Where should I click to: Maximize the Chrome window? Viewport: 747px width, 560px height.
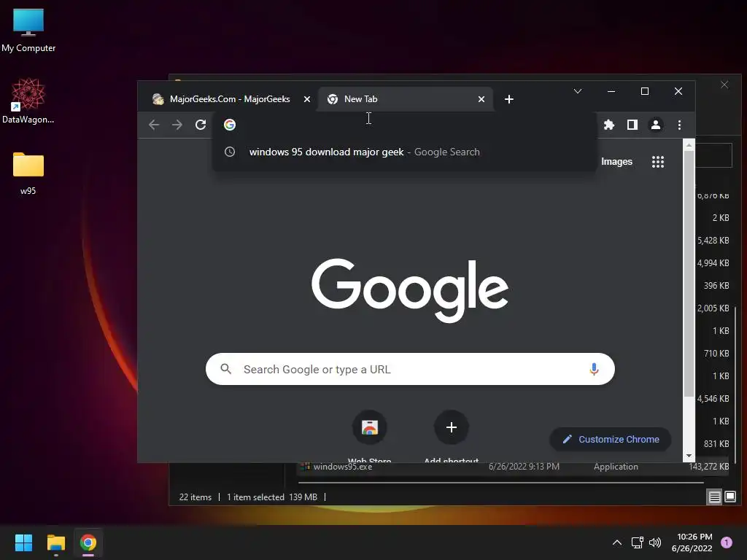pyautogui.click(x=645, y=91)
